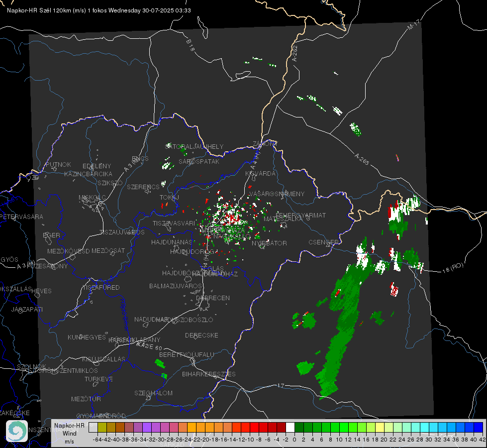487x448 pixels.
Task: Select the TISZAVASVÁRI label
Action: pyautogui.click(x=174, y=223)
